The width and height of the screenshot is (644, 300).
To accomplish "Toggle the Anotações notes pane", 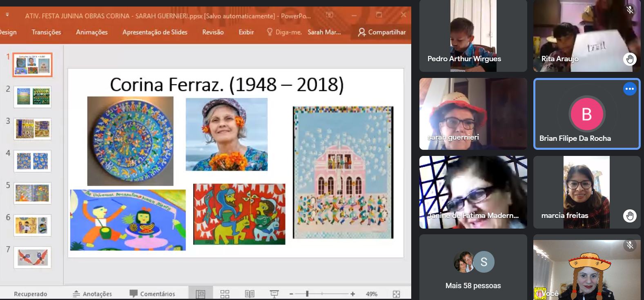I will point(92,294).
